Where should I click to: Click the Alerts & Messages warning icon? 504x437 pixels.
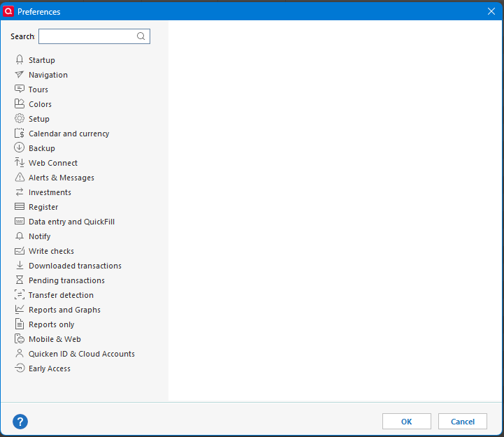point(20,177)
